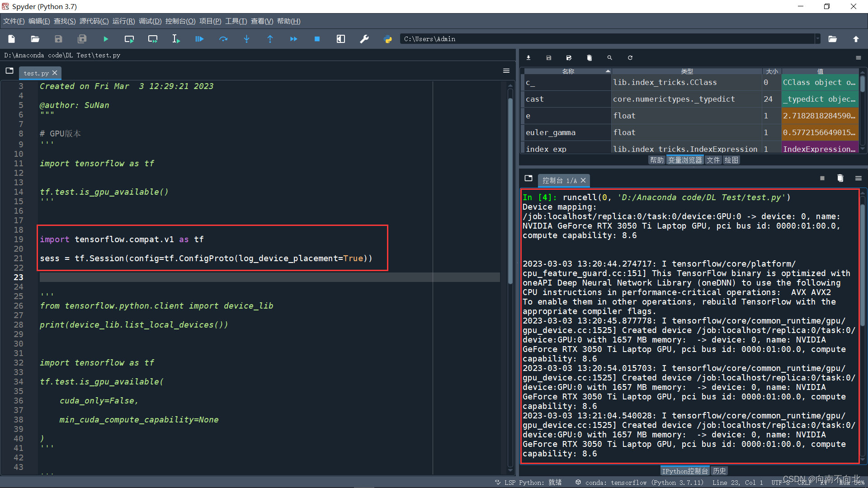
Task: Sort variables by the 名称 column header
Action: 568,71
